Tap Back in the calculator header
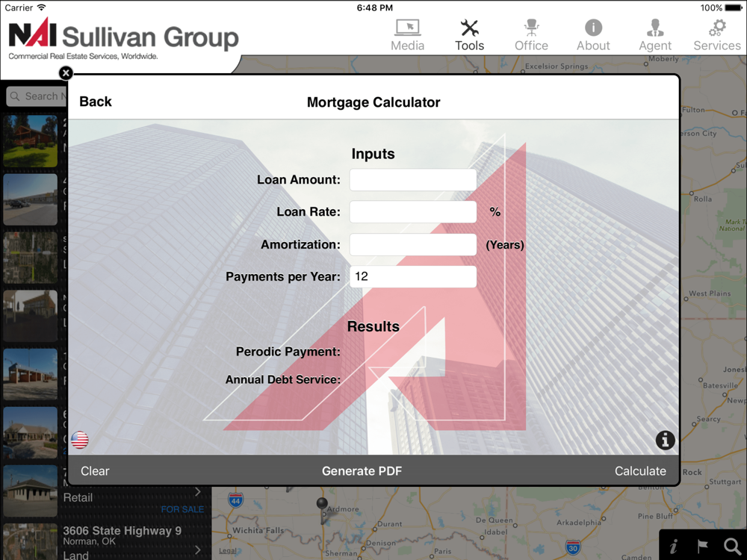 [x=96, y=102]
